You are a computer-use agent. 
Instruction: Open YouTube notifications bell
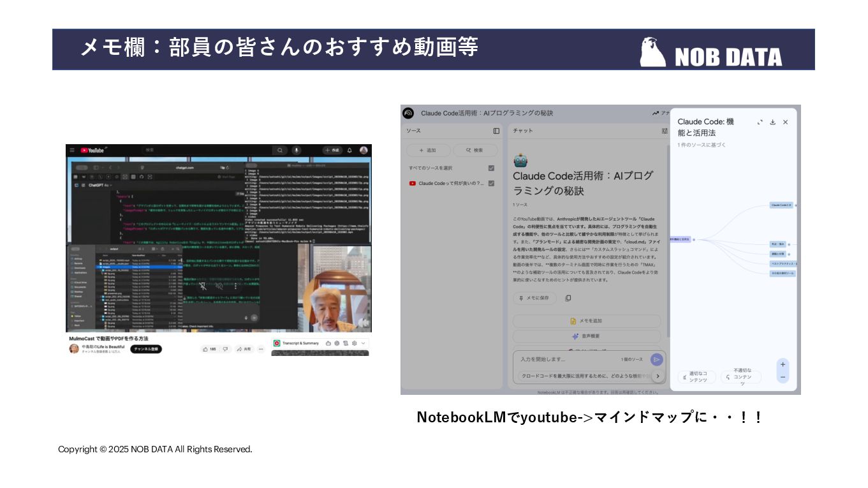[x=349, y=151]
